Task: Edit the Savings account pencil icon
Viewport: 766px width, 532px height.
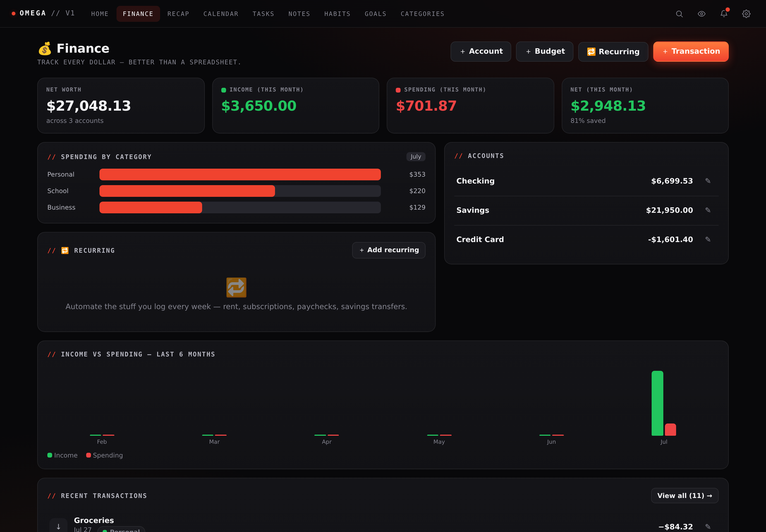Action: tap(708, 210)
